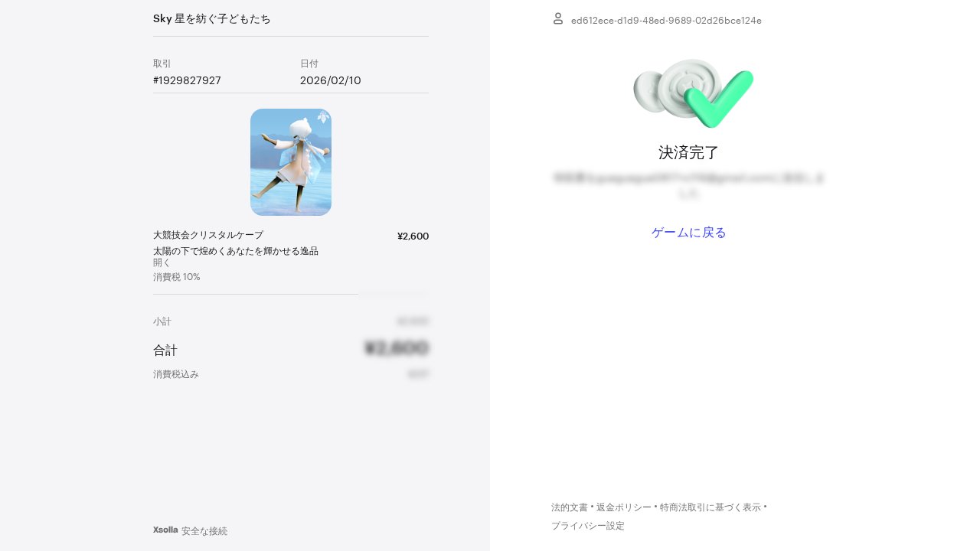Click the user ID text
The image size is (980, 551).
[666, 21]
